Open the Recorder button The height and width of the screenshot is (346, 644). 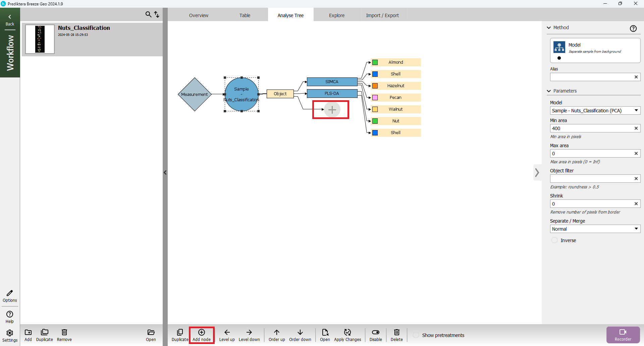pyautogui.click(x=623, y=335)
